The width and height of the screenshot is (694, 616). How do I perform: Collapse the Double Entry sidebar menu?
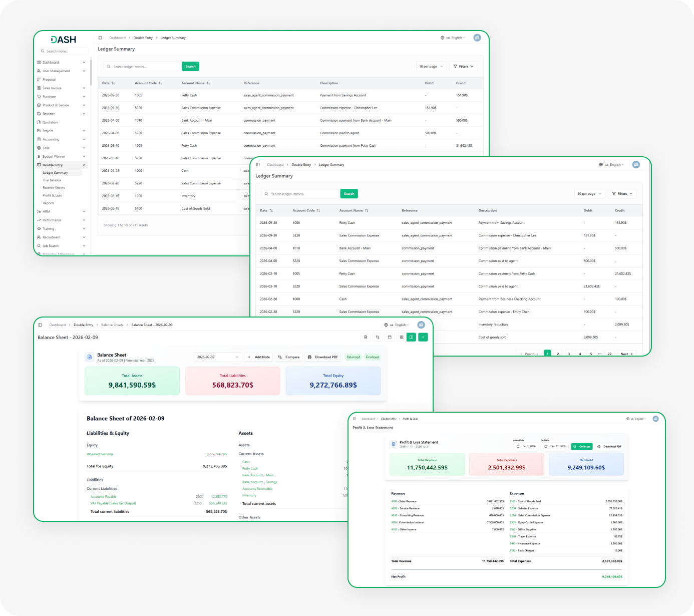tap(61, 165)
